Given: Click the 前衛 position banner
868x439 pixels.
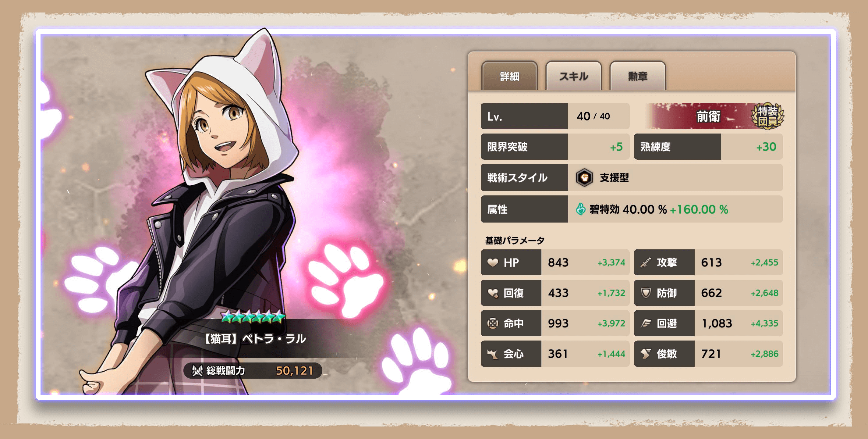Looking at the screenshot, I should [708, 116].
